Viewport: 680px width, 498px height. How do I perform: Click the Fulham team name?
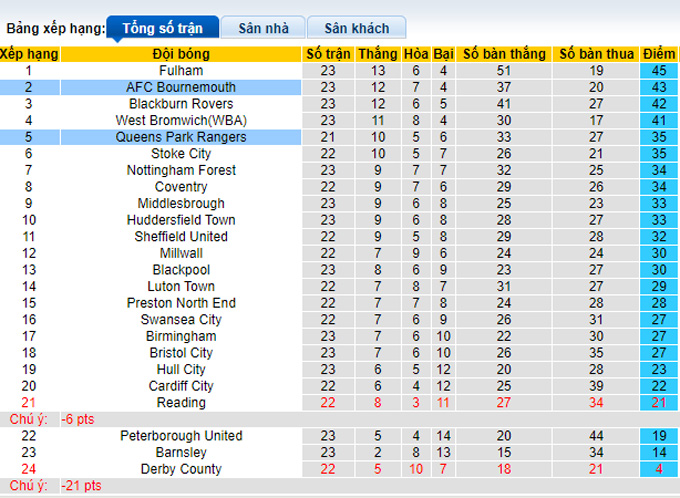point(181,71)
